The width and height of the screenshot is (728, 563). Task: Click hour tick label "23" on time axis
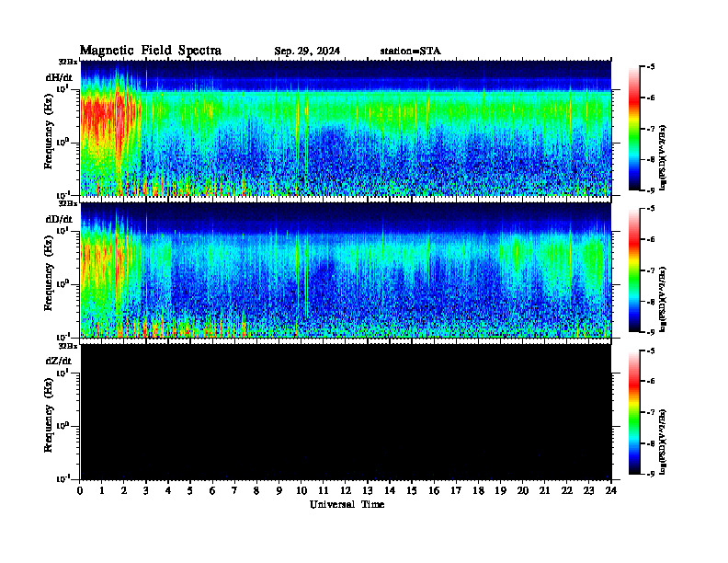(x=588, y=491)
